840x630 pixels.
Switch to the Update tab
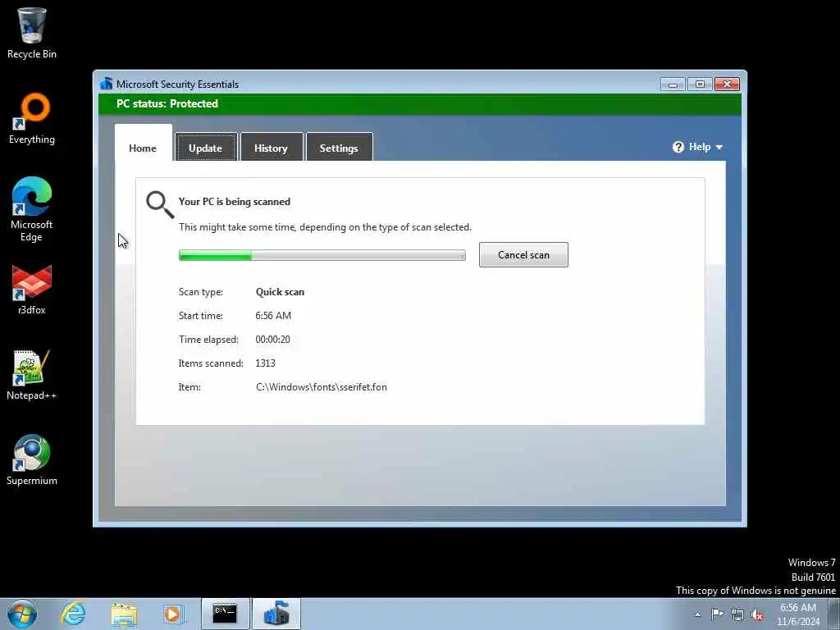206,148
